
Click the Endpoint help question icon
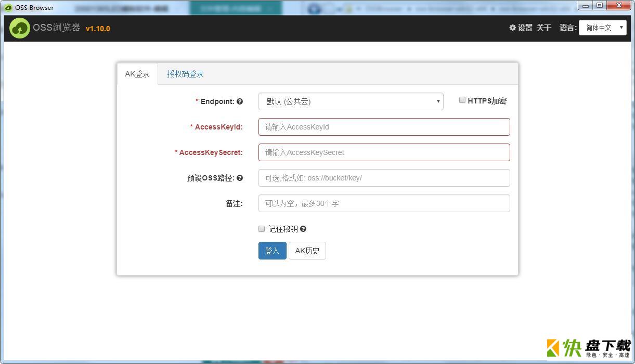[240, 101]
